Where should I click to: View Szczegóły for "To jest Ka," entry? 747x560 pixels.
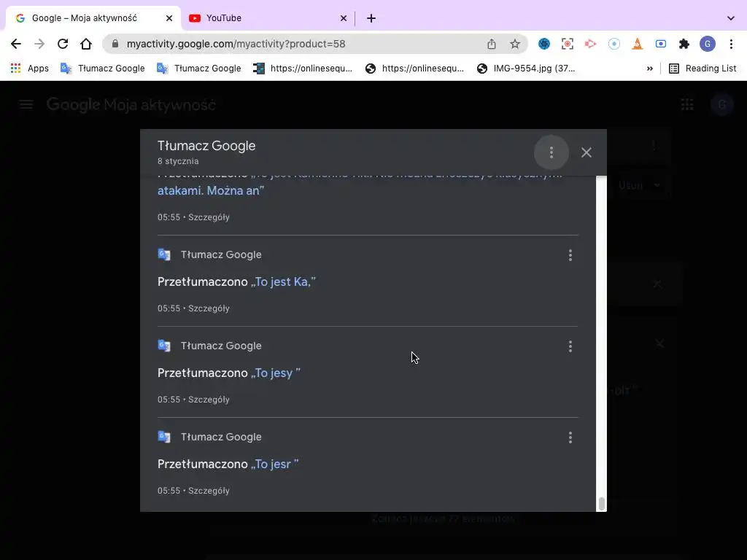(x=209, y=308)
